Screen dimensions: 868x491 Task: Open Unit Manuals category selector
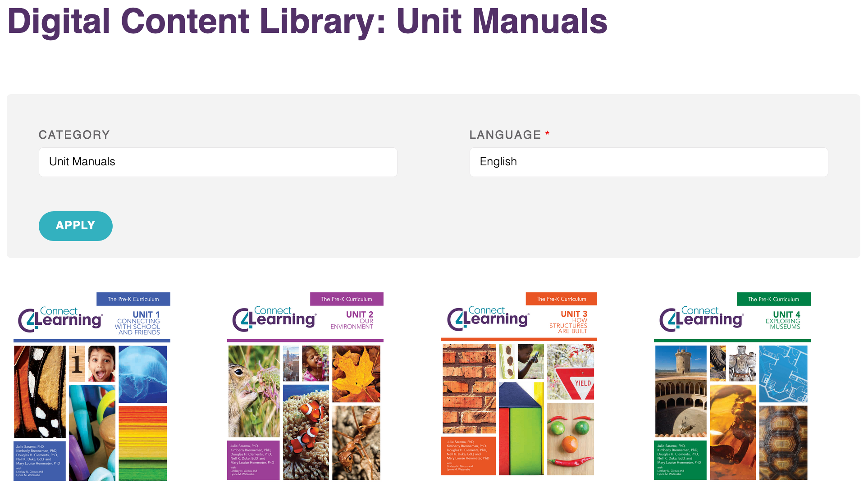coord(218,161)
